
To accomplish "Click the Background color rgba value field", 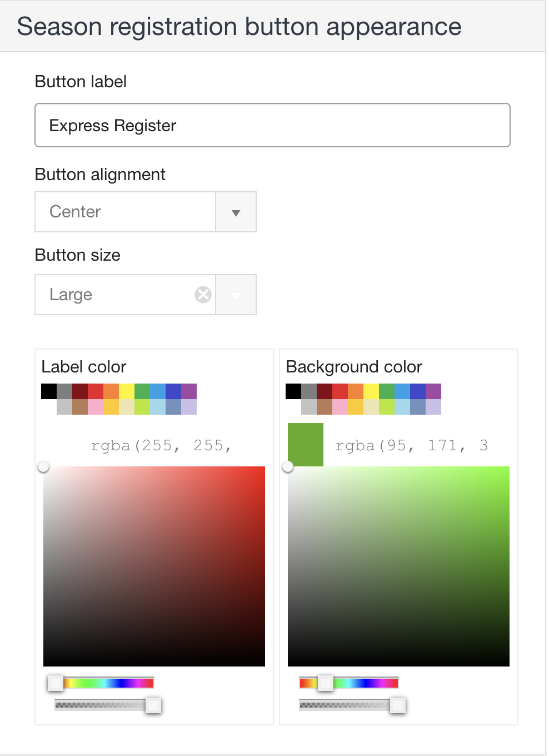I will tap(414, 446).
